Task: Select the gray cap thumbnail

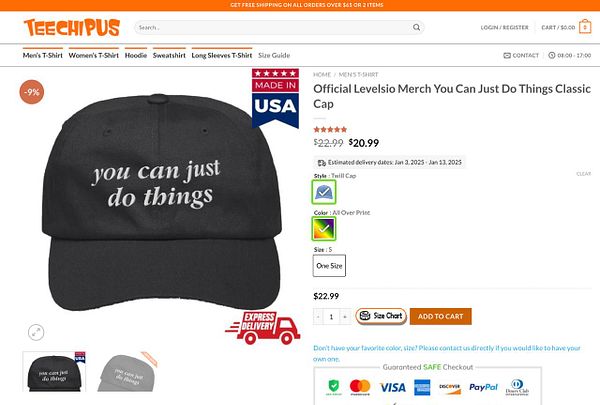Action: pos(127,372)
